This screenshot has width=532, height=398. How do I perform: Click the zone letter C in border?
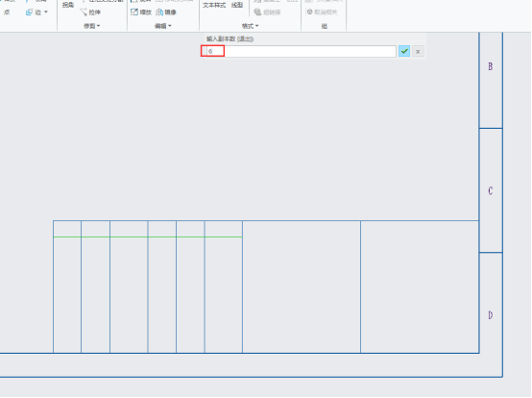[491, 191]
